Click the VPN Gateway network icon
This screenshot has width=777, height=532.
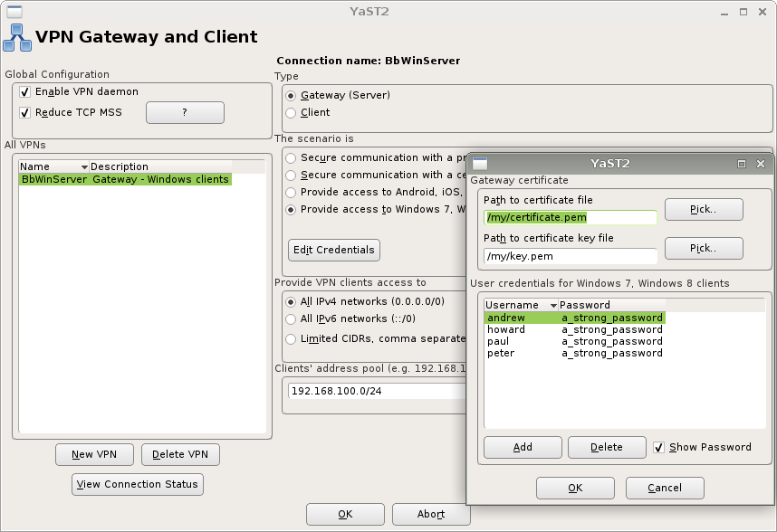15,38
